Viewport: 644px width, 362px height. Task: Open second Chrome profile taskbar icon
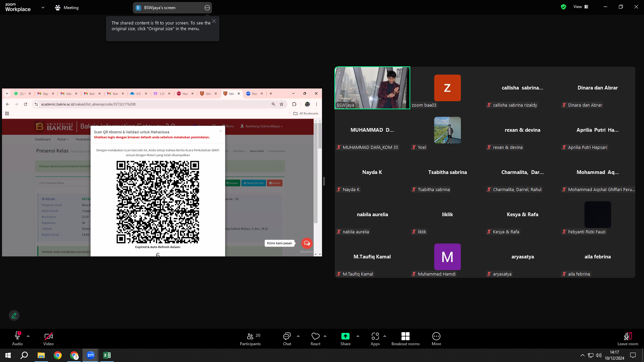pos(74,355)
